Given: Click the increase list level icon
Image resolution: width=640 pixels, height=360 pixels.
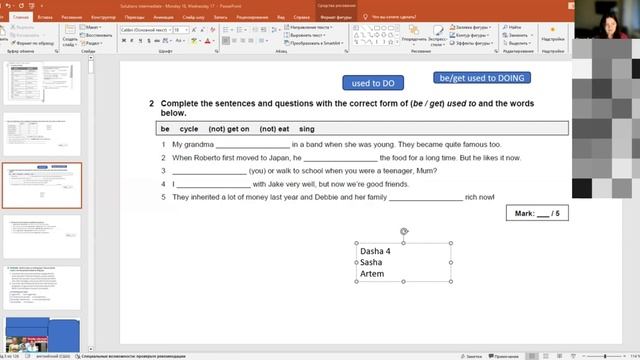Looking at the screenshot, I should [x=264, y=30].
